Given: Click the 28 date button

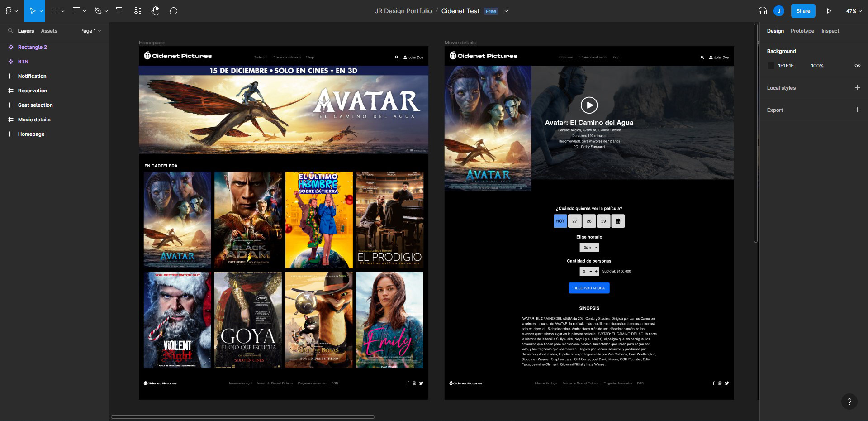Looking at the screenshot, I should [589, 221].
